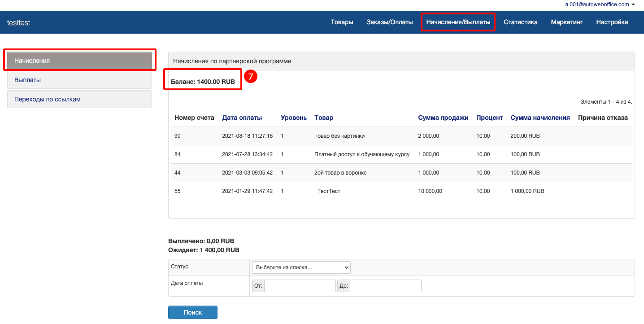Image resolution: width=644 pixels, height=324 pixels.
Task: Click the От date input field
Action: pos(300,286)
